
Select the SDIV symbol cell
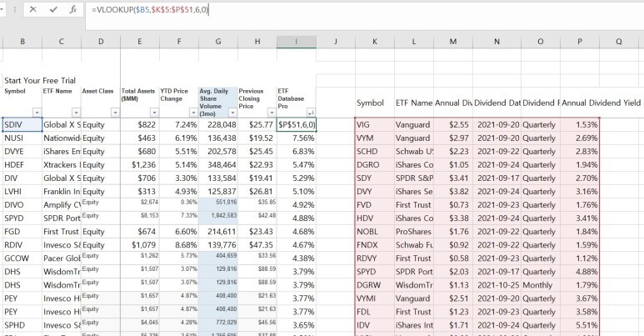tap(22, 124)
